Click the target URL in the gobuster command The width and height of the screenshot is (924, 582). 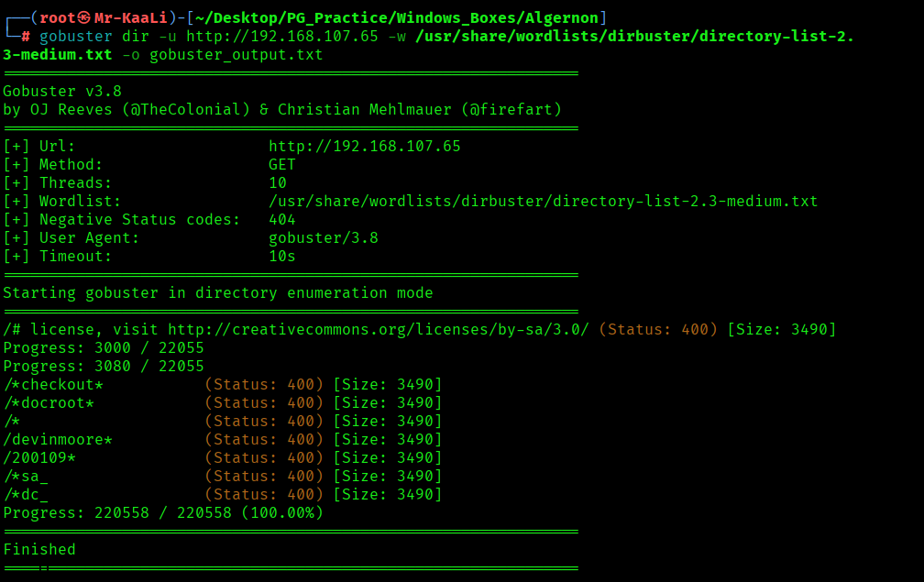(x=282, y=37)
